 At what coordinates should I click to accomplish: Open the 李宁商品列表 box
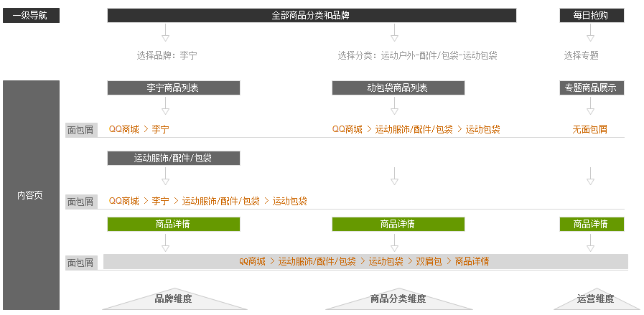pos(173,88)
